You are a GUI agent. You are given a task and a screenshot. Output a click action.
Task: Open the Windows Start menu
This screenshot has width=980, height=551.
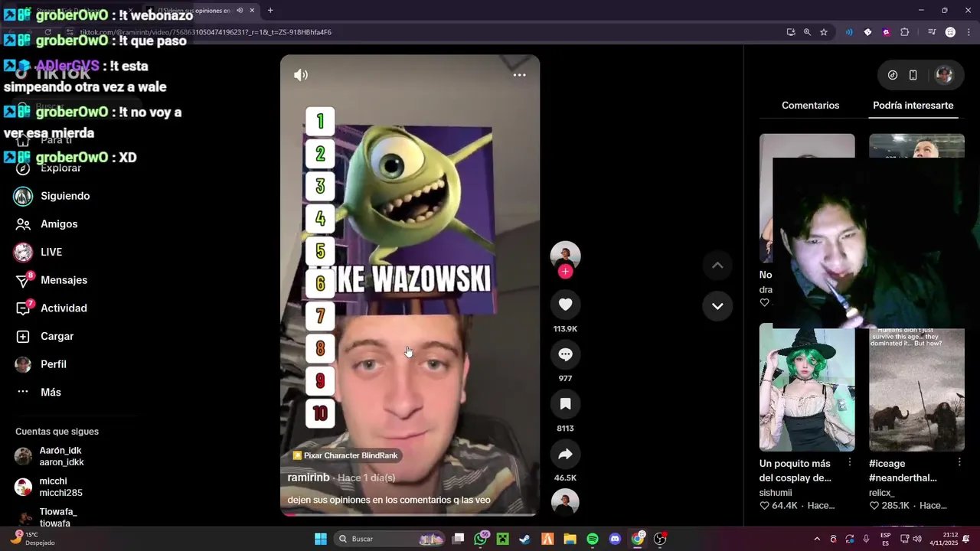click(x=321, y=539)
